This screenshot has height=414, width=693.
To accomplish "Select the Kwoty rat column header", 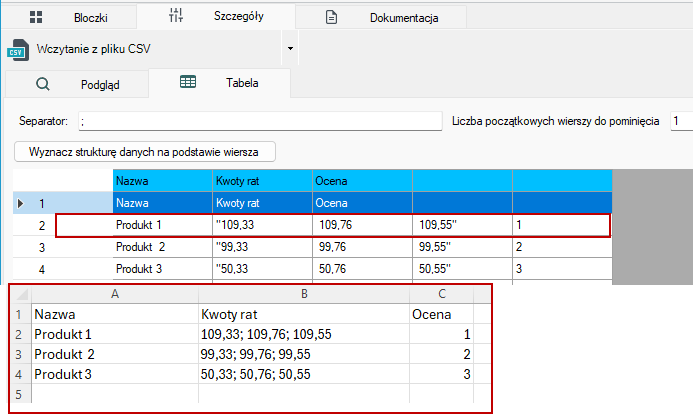I will (262, 181).
